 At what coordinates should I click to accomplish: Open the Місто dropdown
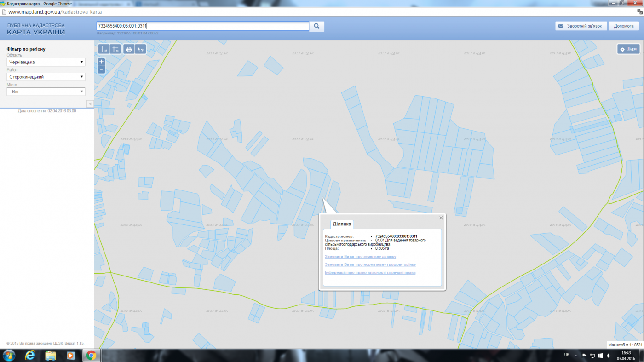(46, 92)
